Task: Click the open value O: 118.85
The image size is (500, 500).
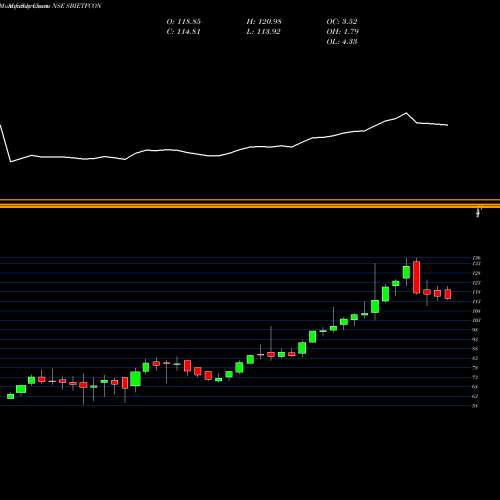Action: [184, 21]
